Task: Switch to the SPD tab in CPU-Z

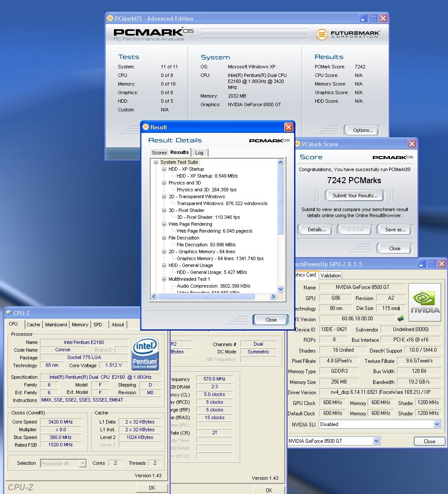Action: pyautogui.click(x=98, y=325)
